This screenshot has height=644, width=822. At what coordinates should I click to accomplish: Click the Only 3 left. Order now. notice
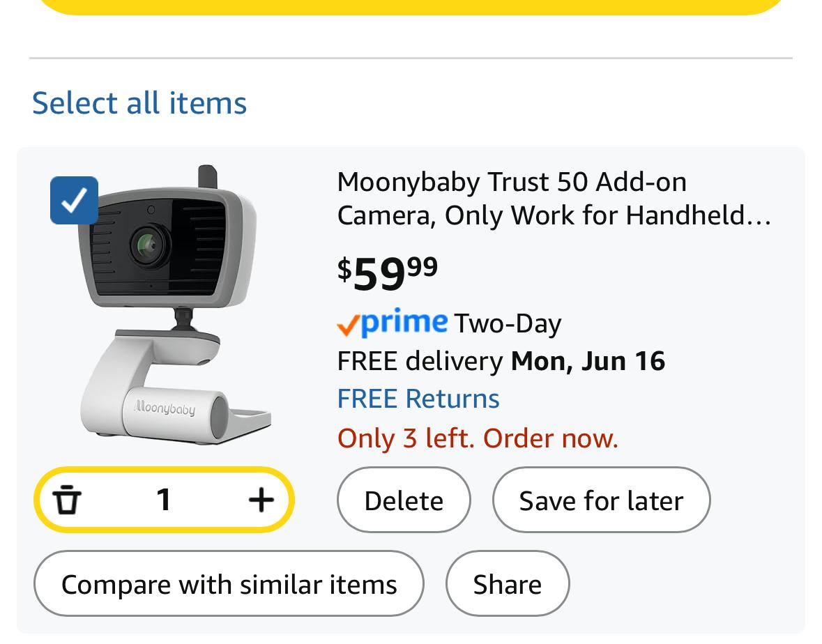[478, 438]
